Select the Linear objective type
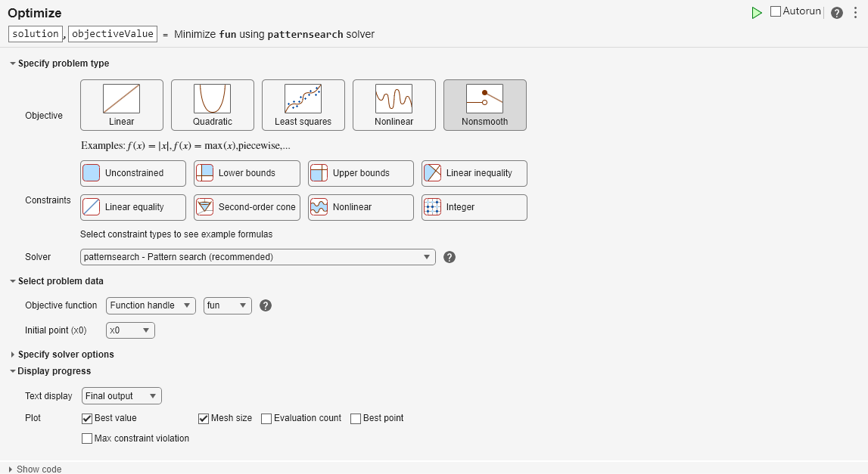This screenshot has height=474, width=868. 121,104
